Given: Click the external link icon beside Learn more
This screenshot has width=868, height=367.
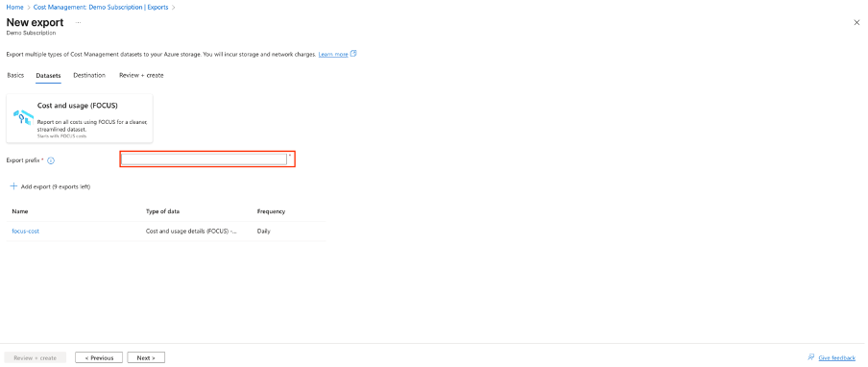Looking at the screenshot, I should tap(353, 54).
